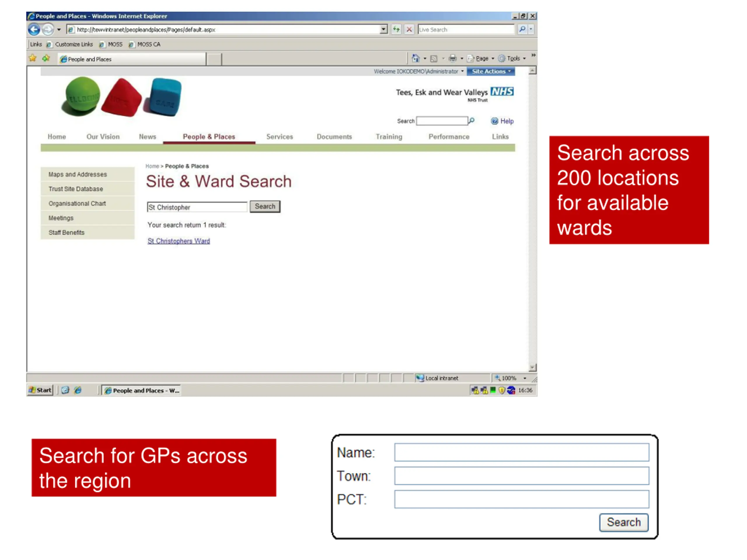Open the Tools menu dropdown
Screen dimensions: 747x560
pos(512,59)
